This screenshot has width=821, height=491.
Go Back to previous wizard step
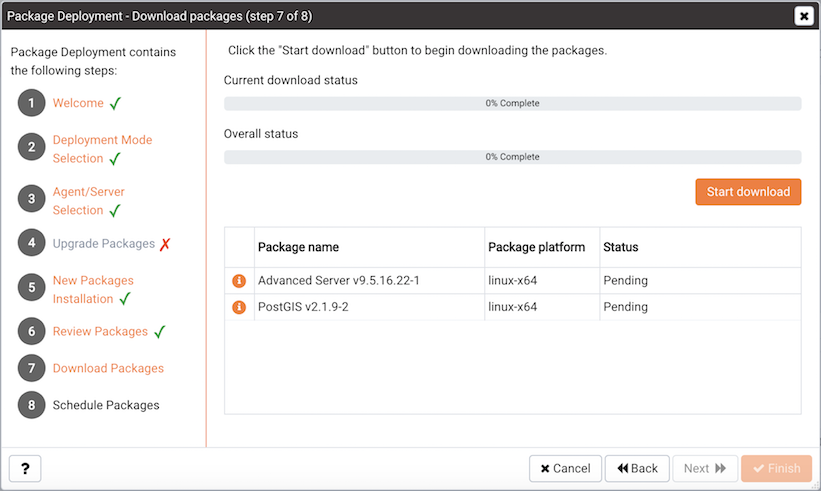637,468
